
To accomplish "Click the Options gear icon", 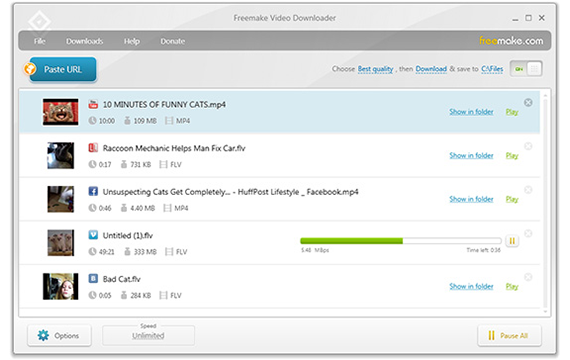I will tap(43, 335).
